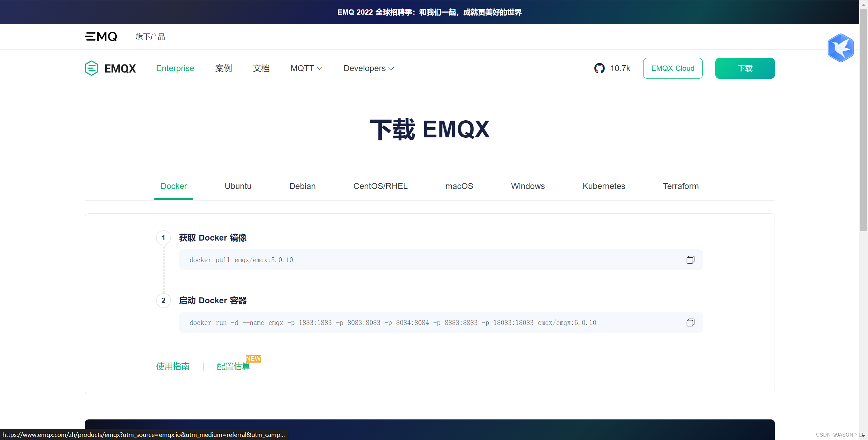This screenshot has width=868, height=440.
Task: Click the EMQX hexagon logo
Action: tap(91, 68)
